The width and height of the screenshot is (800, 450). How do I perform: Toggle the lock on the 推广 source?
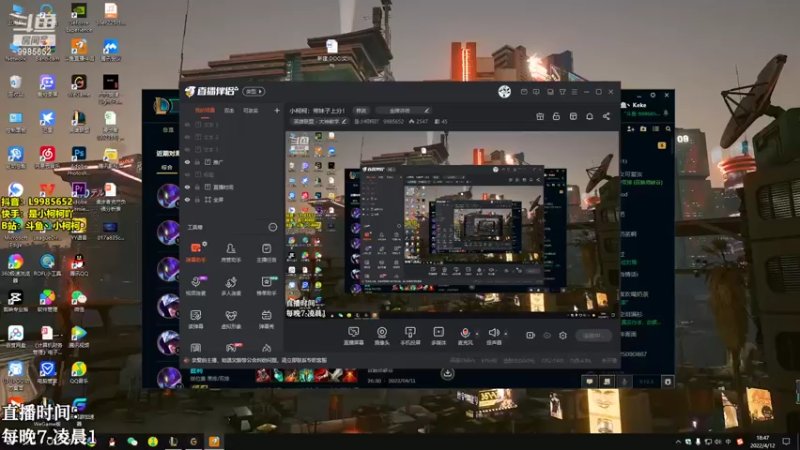coord(197,162)
